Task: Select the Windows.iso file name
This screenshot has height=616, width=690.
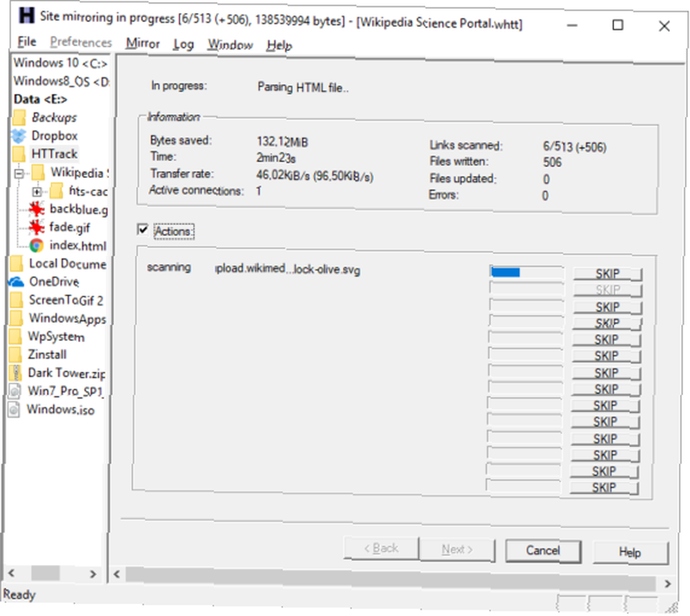Action: pos(60,410)
